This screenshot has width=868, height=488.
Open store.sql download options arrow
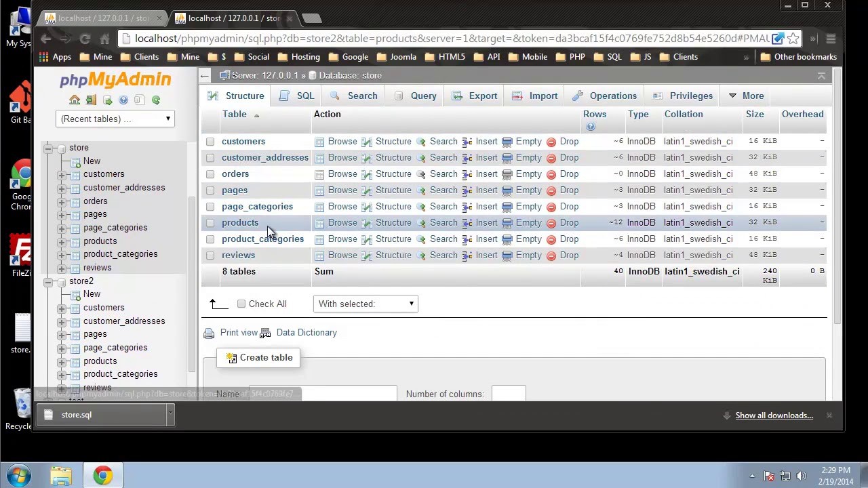click(170, 415)
